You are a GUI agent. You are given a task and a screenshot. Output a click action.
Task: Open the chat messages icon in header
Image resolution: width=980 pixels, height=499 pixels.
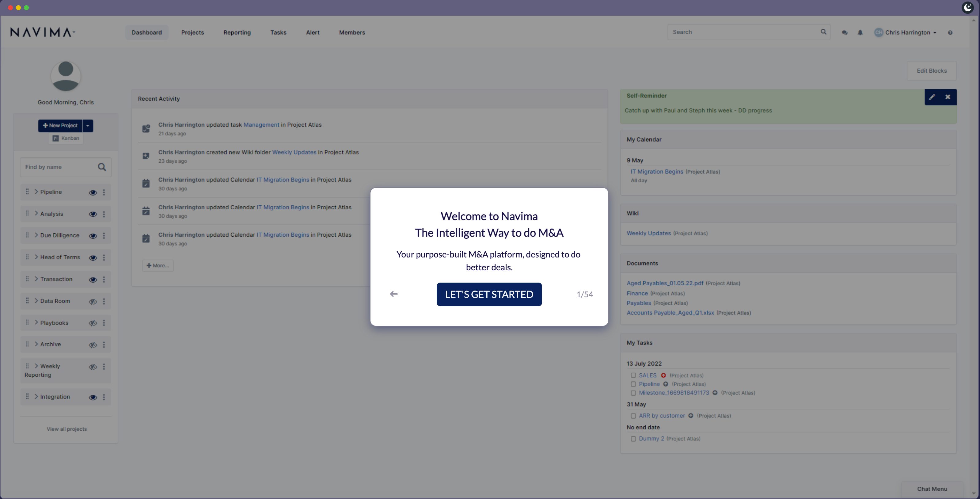click(845, 33)
